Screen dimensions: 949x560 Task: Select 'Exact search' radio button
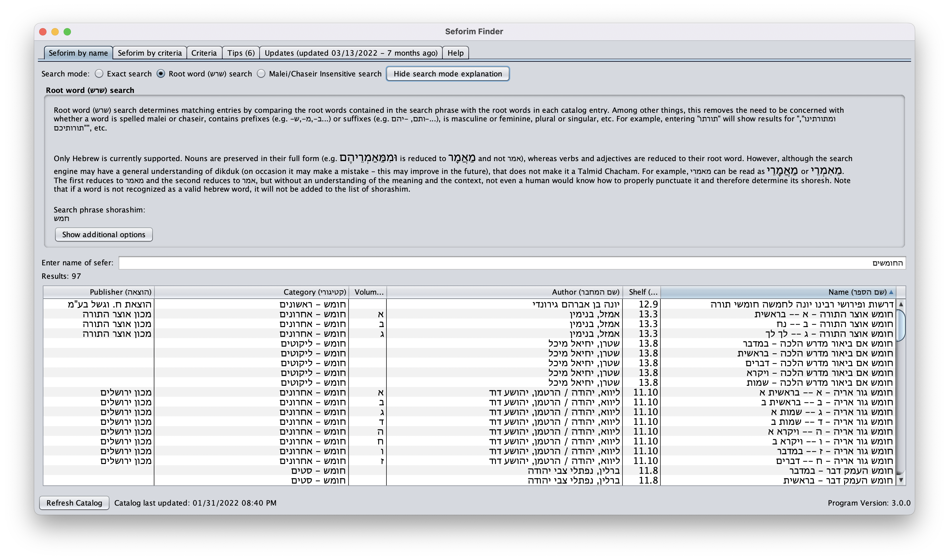tap(101, 74)
